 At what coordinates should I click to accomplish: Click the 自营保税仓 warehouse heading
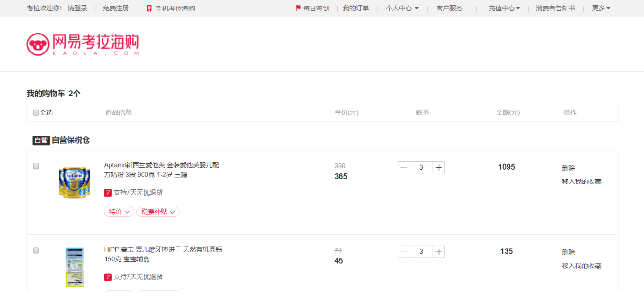point(71,140)
